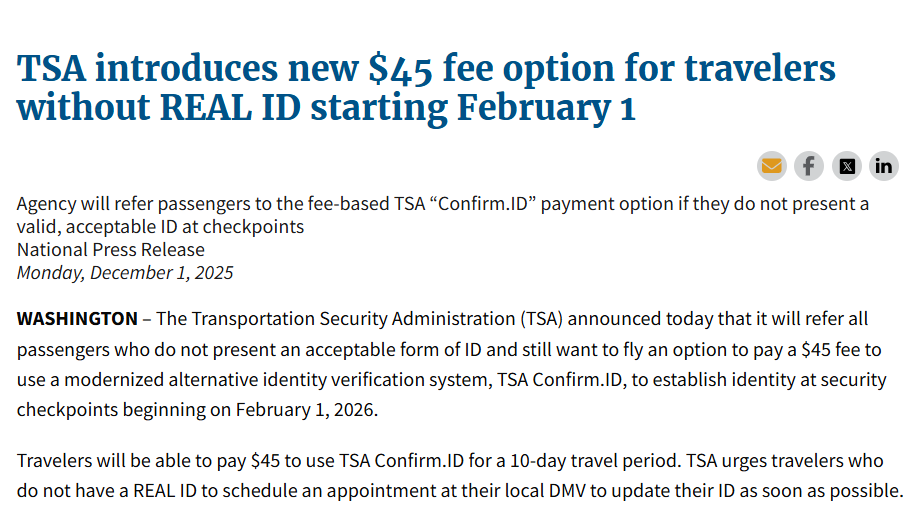Share the article on LinkedIn
The width and height of the screenshot is (916, 520).
pos(884,166)
